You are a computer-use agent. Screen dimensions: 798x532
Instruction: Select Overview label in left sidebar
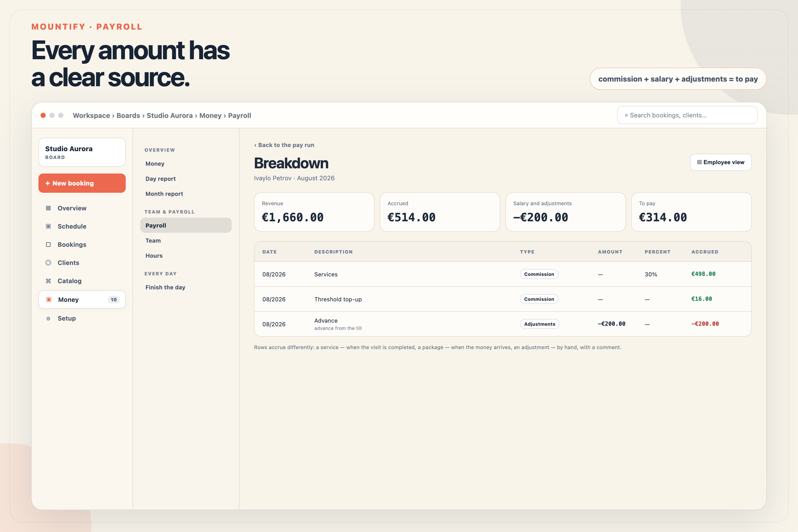tap(72, 208)
